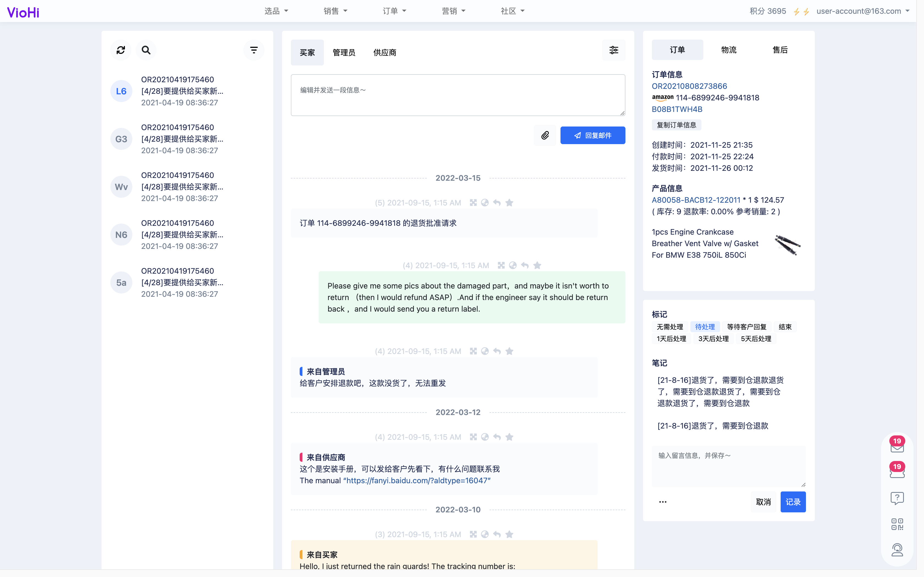Switch to the 售后 tab

(780, 50)
